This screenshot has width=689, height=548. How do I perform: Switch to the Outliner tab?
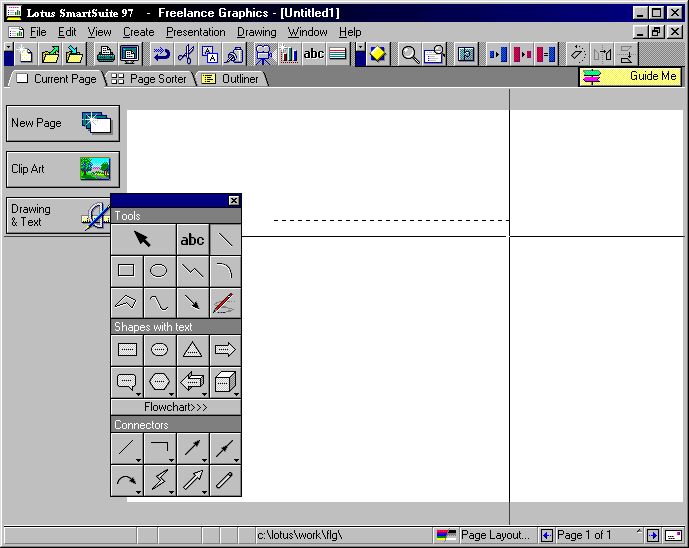(231, 79)
